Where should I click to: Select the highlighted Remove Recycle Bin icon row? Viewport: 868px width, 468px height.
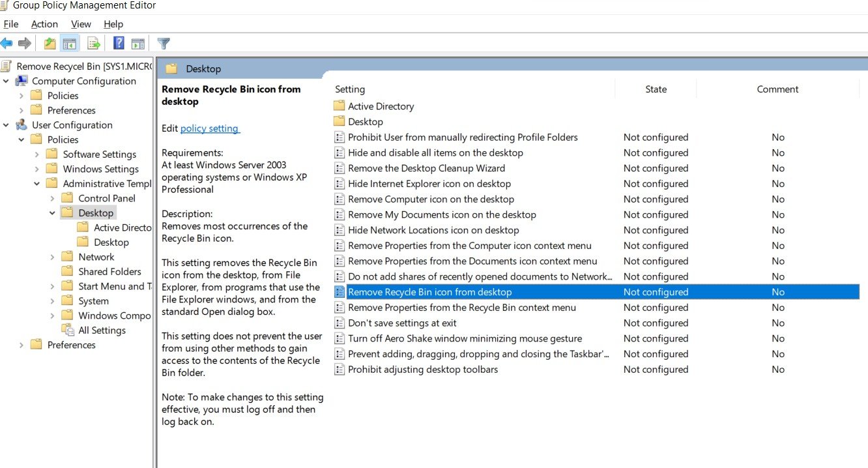pos(596,291)
